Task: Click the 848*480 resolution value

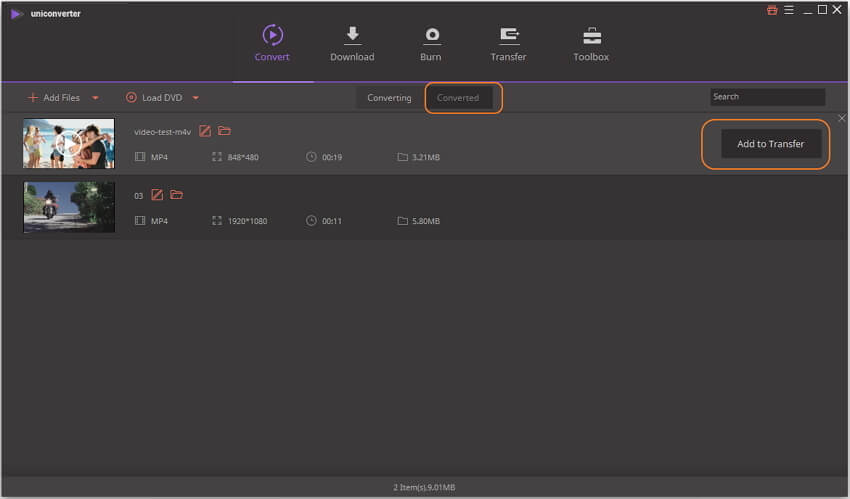Action: click(x=243, y=157)
